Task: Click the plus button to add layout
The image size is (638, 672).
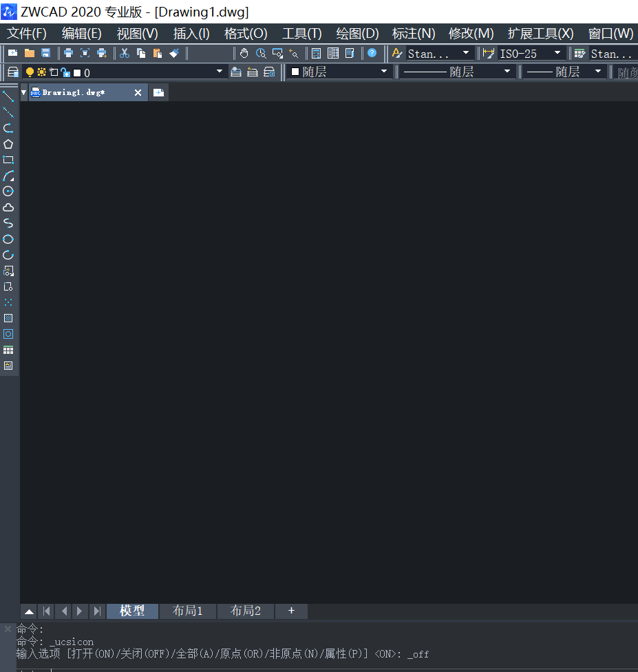Action: [291, 611]
